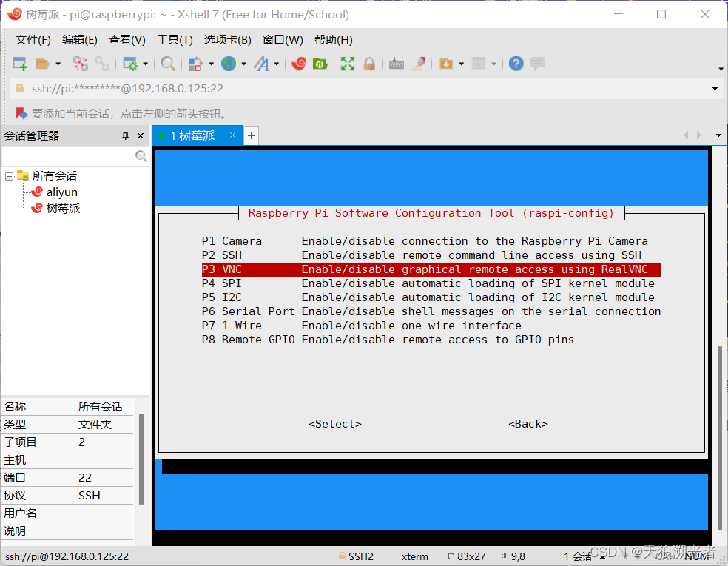Expand the new folder dropdown arrow

462,64
